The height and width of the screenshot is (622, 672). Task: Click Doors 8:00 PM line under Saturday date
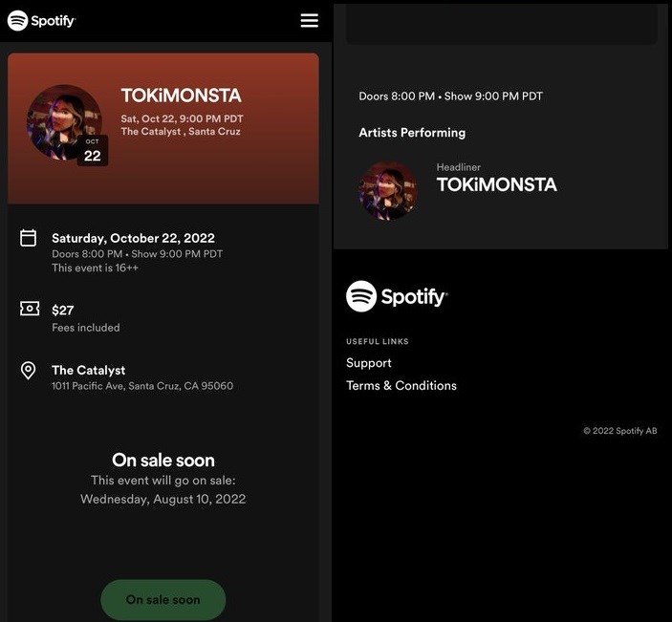click(x=137, y=254)
